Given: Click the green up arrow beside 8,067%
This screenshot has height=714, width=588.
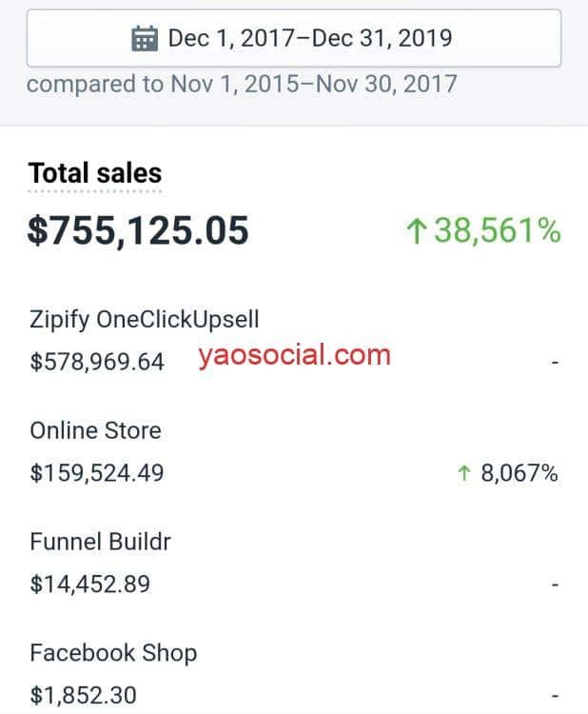Looking at the screenshot, I should pyautogui.click(x=463, y=472).
